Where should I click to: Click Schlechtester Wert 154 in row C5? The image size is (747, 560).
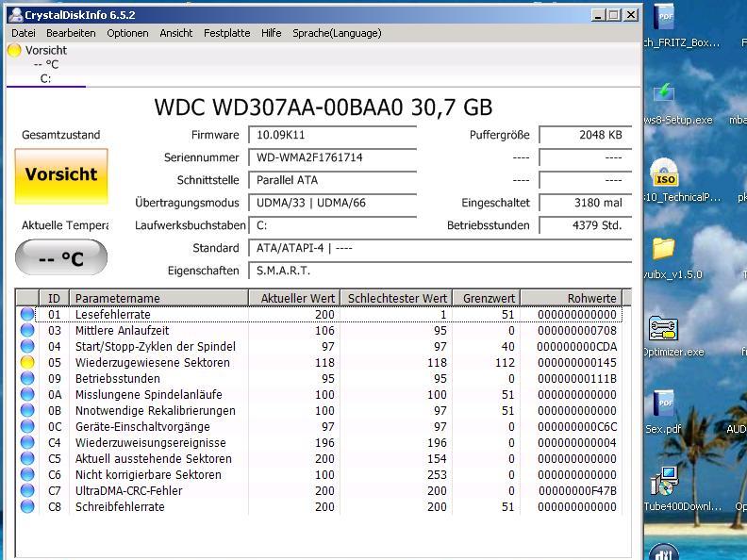[x=437, y=458]
